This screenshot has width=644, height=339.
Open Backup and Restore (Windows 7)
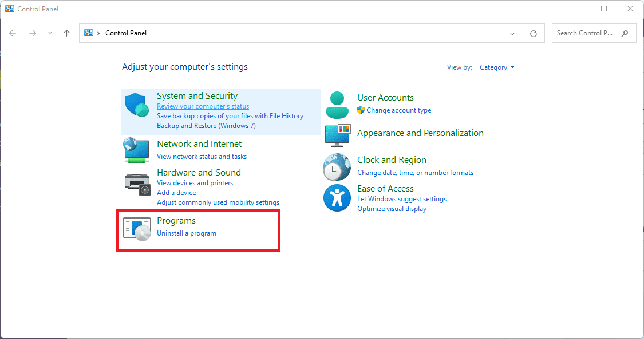pos(206,126)
